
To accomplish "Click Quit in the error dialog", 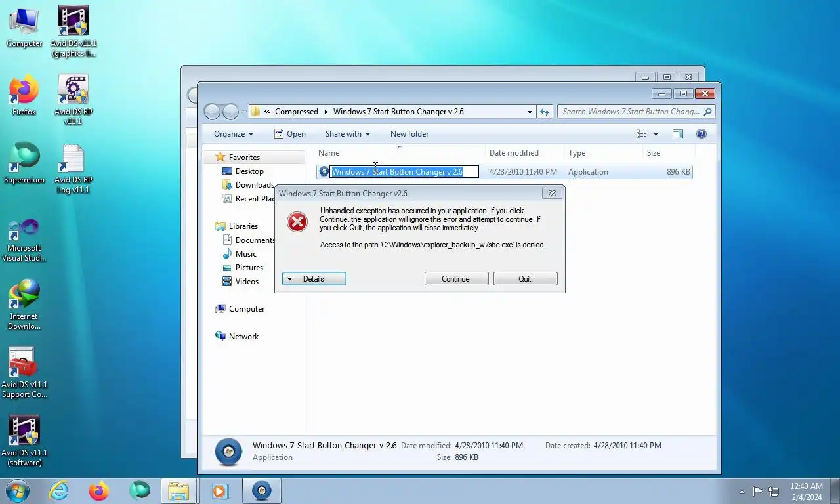I will coord(525,279).
